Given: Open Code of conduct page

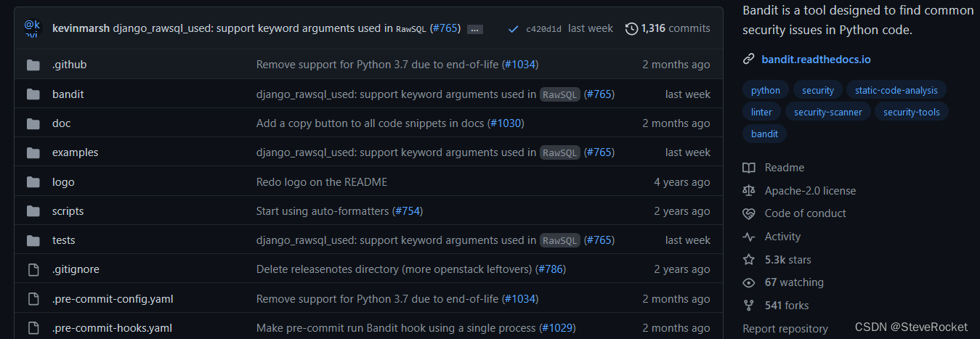Looking at the screenshot, I should click(x=806, y=213).
